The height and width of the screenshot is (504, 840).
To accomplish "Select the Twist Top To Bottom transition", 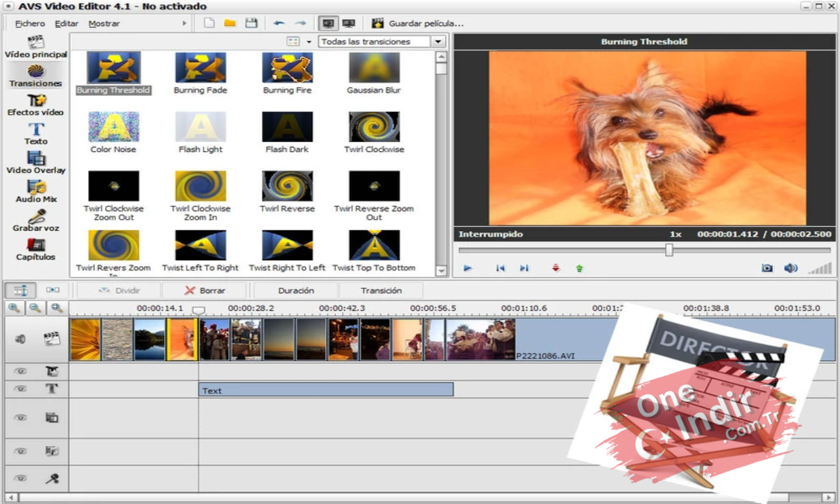I will pyautogui.click(x=374, y=251).
